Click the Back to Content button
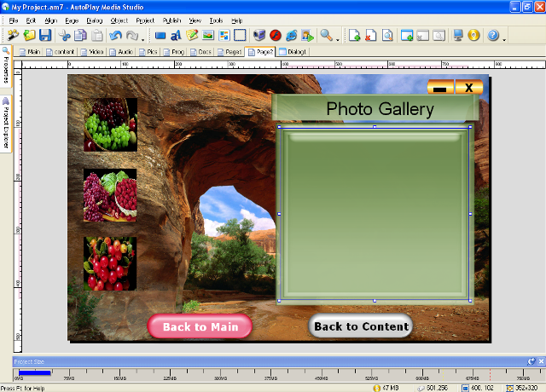The width and height of the screenshot is (546, 392). (x=361, y=326)
